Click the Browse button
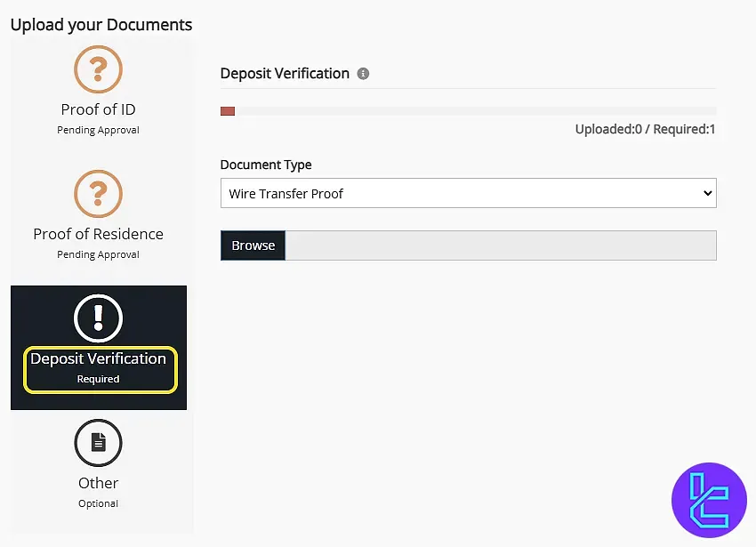Screen dimensions: 756x547 (253, 245)
